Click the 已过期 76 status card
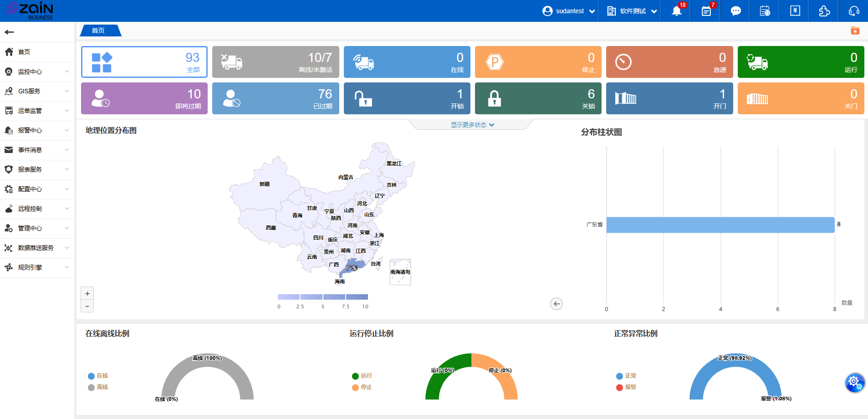The image size is (868, 419). 276,98
